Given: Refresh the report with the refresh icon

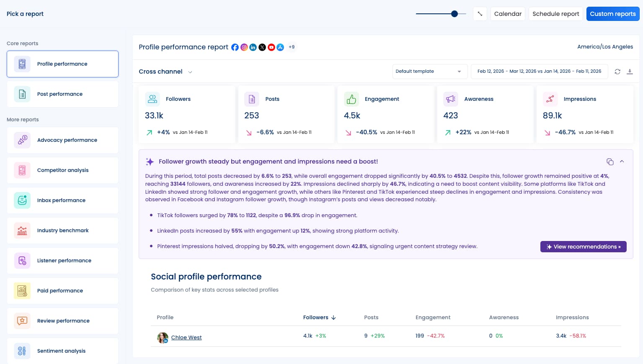Looking at the screenshot, I should [617, 72].
